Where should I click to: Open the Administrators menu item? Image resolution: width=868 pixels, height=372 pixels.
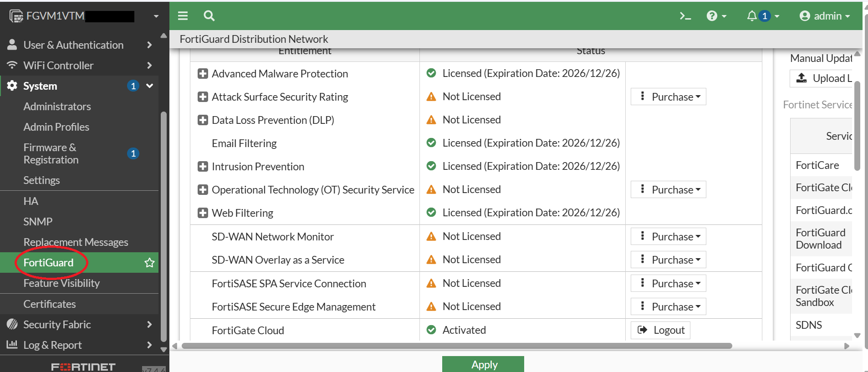pos(57,107)
